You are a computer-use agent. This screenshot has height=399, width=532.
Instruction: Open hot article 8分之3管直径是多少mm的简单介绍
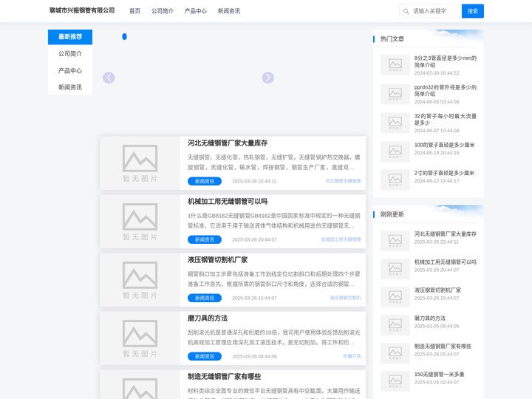coord(445,61)
